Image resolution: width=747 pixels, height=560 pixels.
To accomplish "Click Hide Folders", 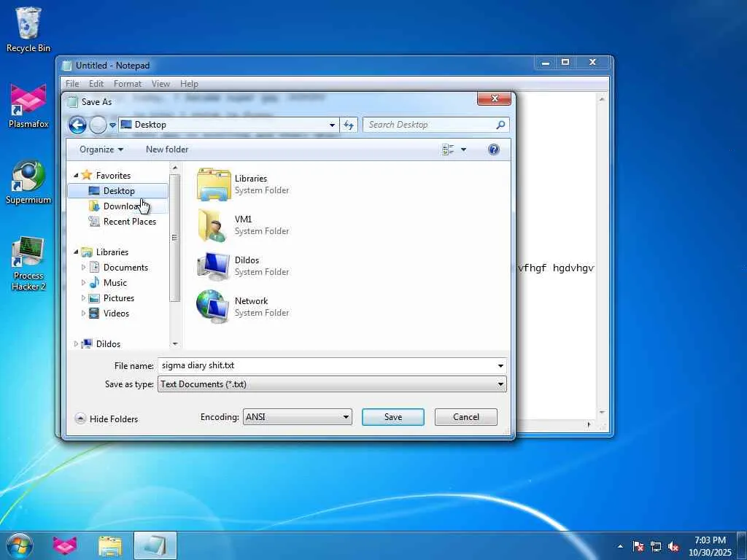I will [x=107, y=419].
